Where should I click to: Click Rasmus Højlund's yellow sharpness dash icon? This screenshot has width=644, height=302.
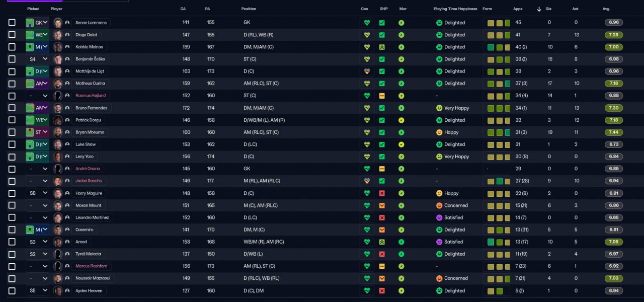(382, 96)
